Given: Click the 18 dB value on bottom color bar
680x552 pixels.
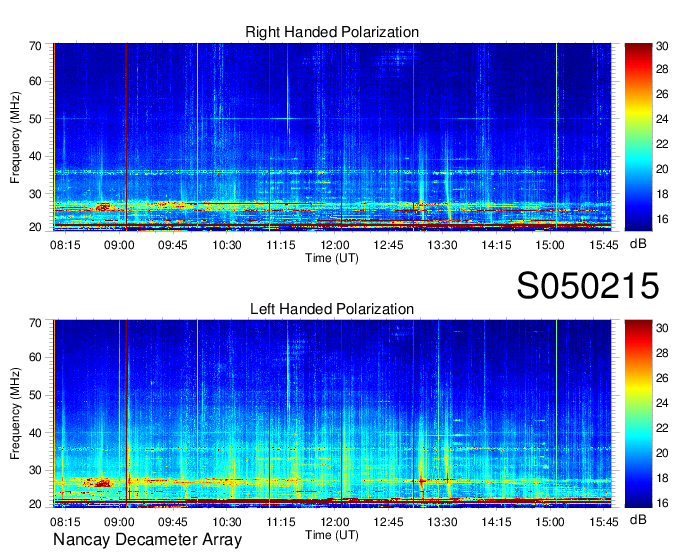Looking at the screenshot, I should pos(662,478).
